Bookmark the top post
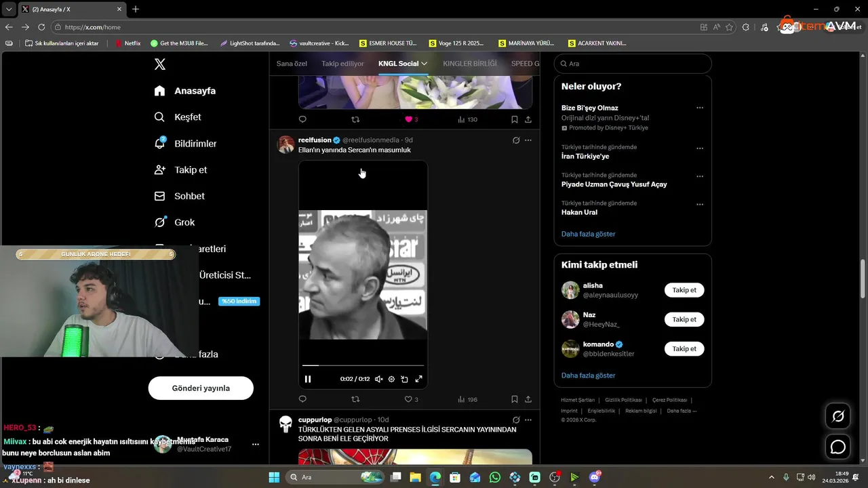Viewport: 868px width, 488px height. pos(514,119)
